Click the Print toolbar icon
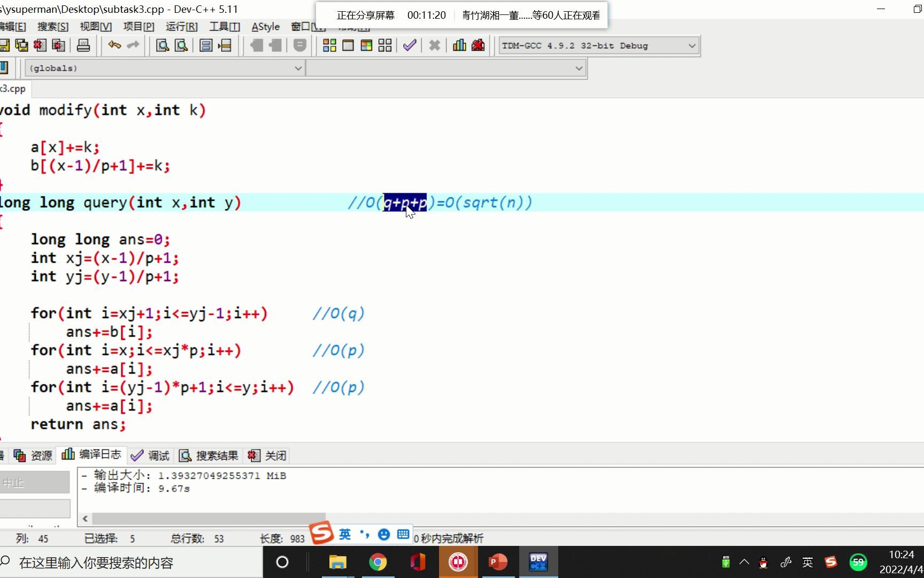 (x=83, y=45)
